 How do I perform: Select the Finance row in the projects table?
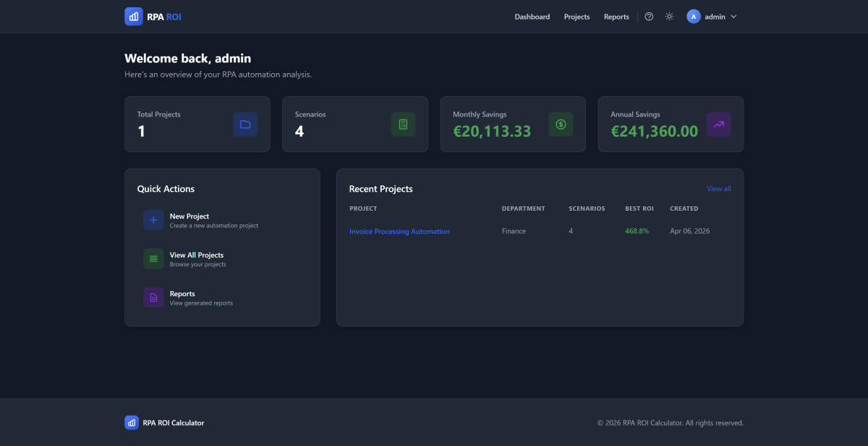[x=514, y=231]
